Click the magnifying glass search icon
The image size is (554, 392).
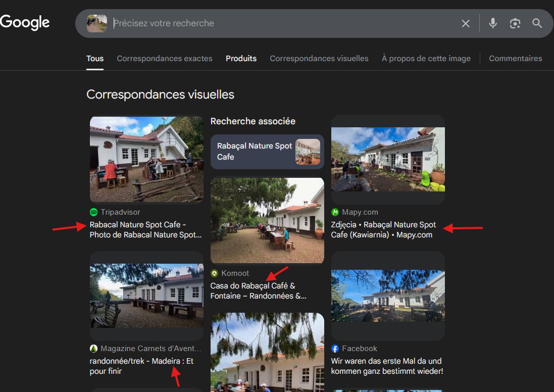[x=537, y=23]
